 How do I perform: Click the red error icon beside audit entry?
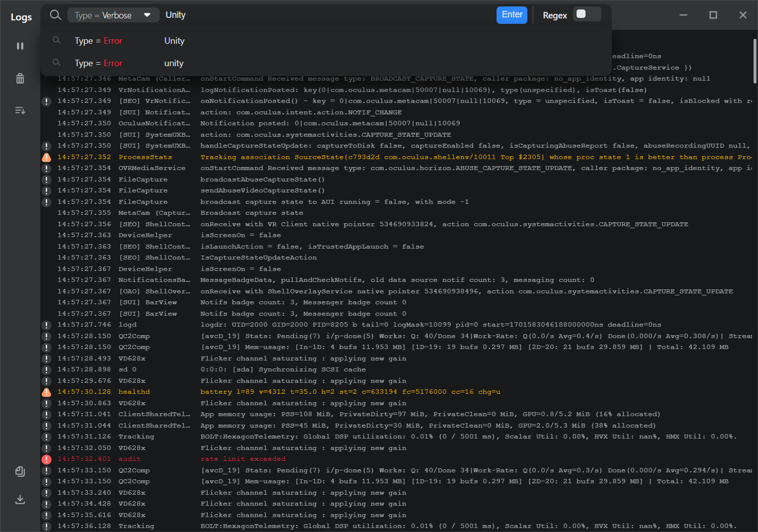[x=46, y=459]
